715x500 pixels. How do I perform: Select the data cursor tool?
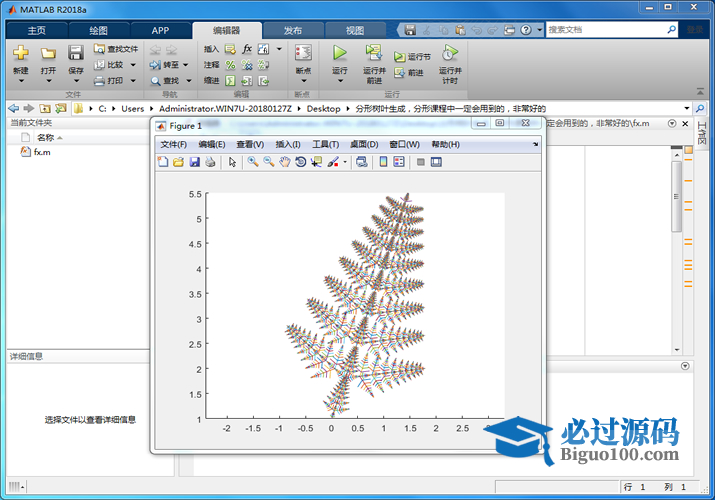[x=316, y=162]
